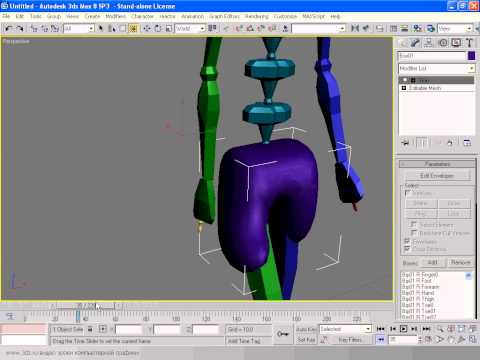Open the Graph Editors menu
Screen dimensions: 480x360
pyautogui.click(x=224, y=16)
